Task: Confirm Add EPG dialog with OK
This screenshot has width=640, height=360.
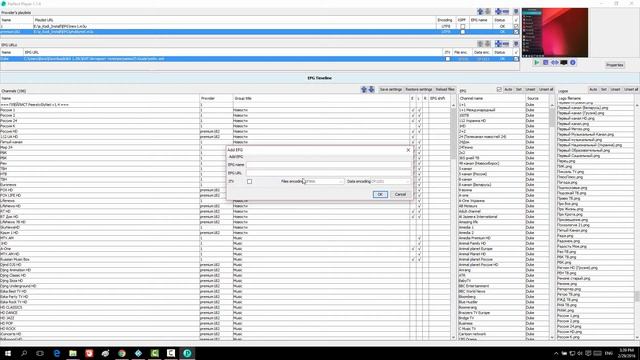Action: (380, 194)
